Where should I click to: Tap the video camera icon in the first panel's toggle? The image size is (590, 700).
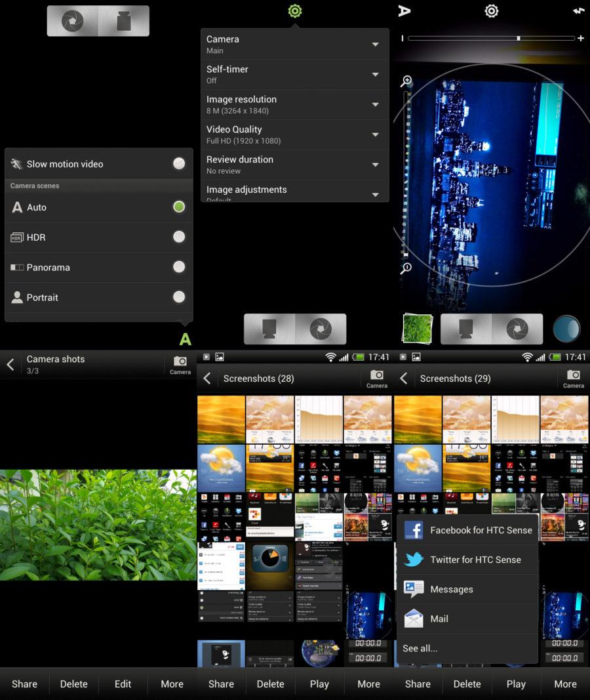click(x=123, y=20)
